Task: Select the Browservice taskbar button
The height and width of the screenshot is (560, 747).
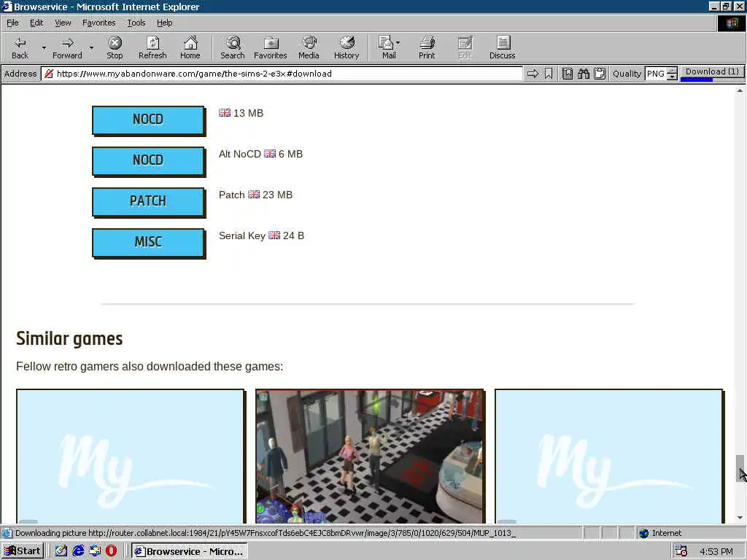Action: point(190,551)
